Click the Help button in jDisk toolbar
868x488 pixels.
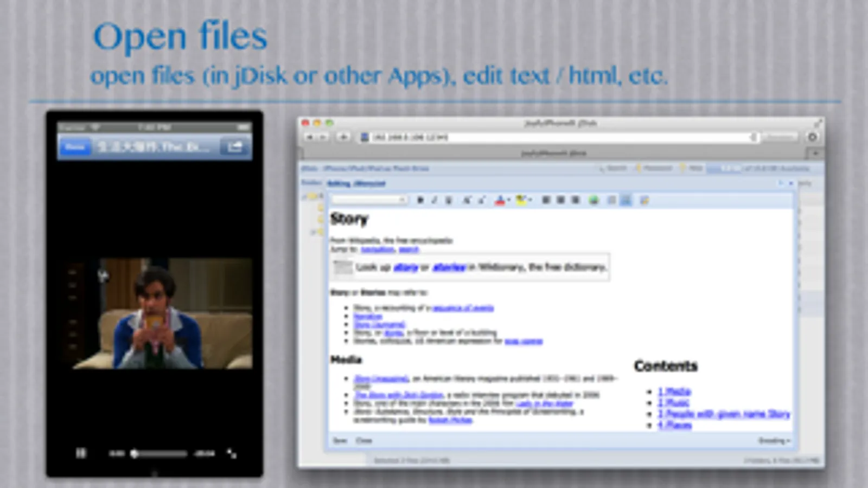coord(692,169)
